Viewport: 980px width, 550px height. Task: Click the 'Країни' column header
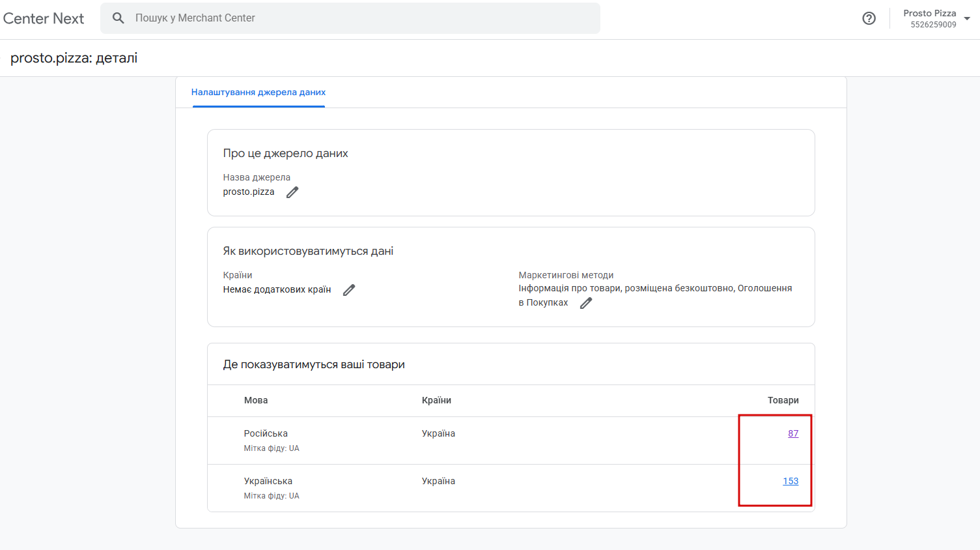[436, 400]
